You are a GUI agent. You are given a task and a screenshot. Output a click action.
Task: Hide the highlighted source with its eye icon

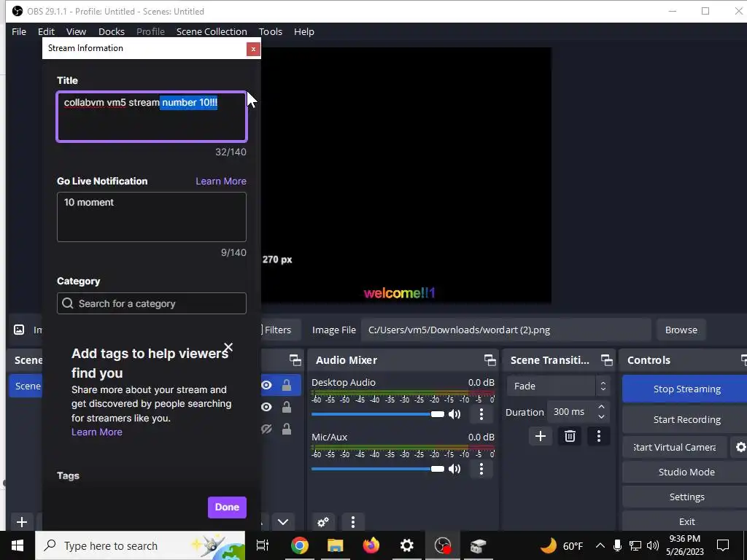point(266,385)
